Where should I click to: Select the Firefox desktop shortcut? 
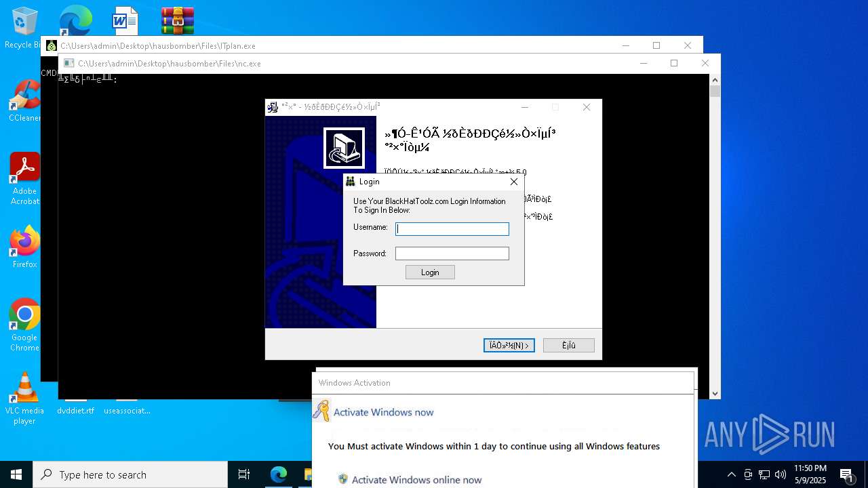[24, 247]
